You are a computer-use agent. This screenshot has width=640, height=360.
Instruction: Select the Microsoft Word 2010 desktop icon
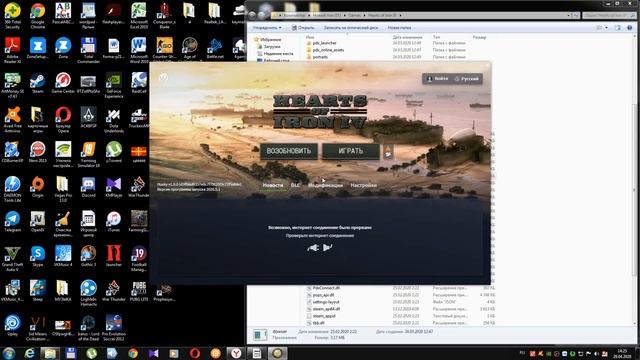pyautogui.click(x=139, y=50)
